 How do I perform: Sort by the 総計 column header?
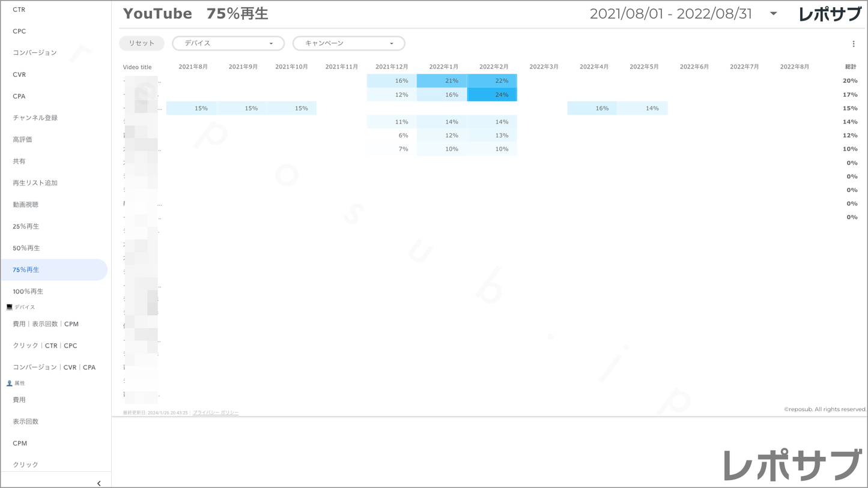tap(850, 67)
